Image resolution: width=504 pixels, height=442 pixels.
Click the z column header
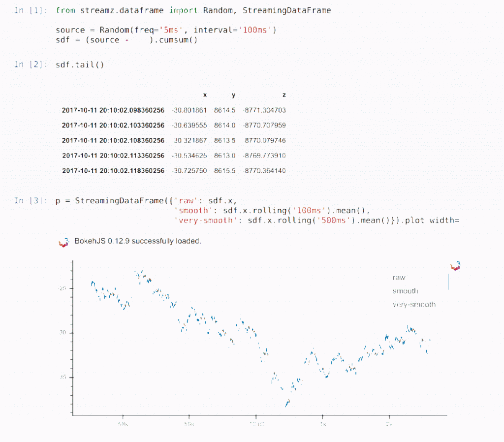tap(284, 95)
